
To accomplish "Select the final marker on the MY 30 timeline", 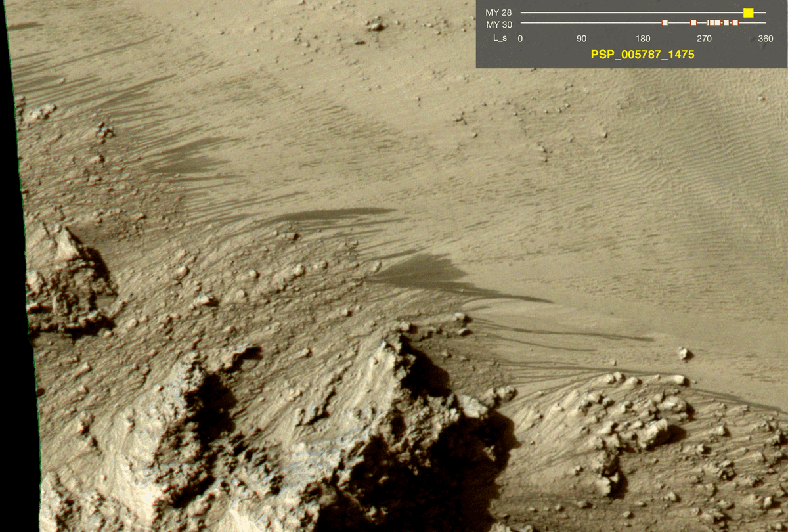I will [x=734, y=23].
